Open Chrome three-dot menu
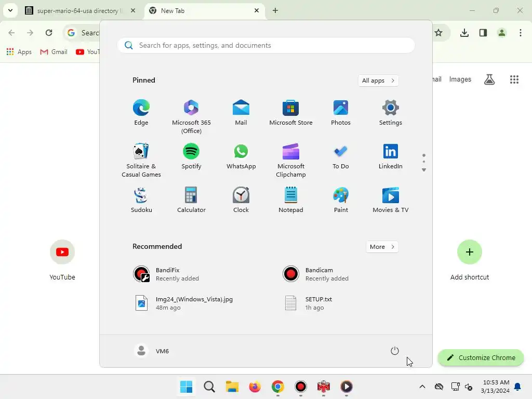This screenshot has width=532, height=399. click(x=521, y=33)
